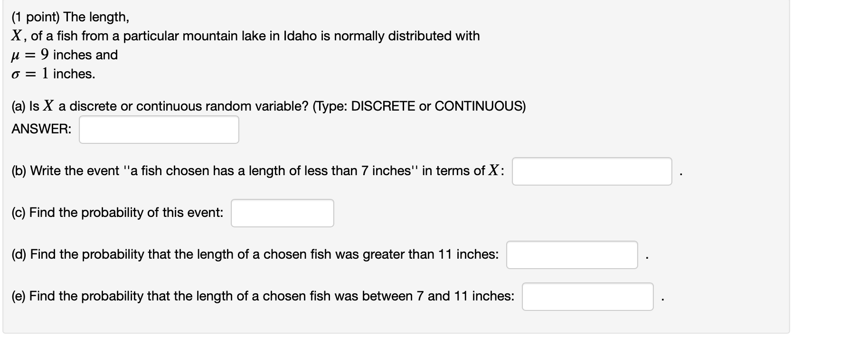Viewport: 868px width, 337px height.
Task: Click the DISCRETE or CONTINUOUS answer field
Action: point(159,129)
